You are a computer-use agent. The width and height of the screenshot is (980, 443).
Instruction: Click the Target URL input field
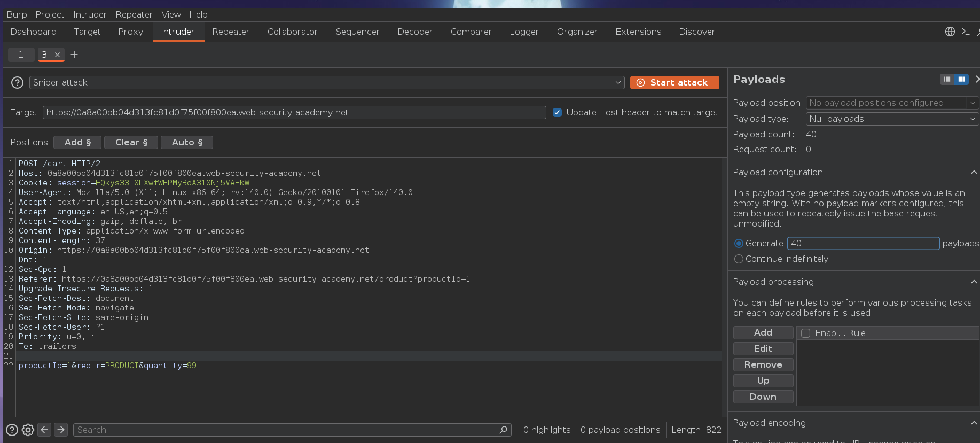click(x=294, y=112)
